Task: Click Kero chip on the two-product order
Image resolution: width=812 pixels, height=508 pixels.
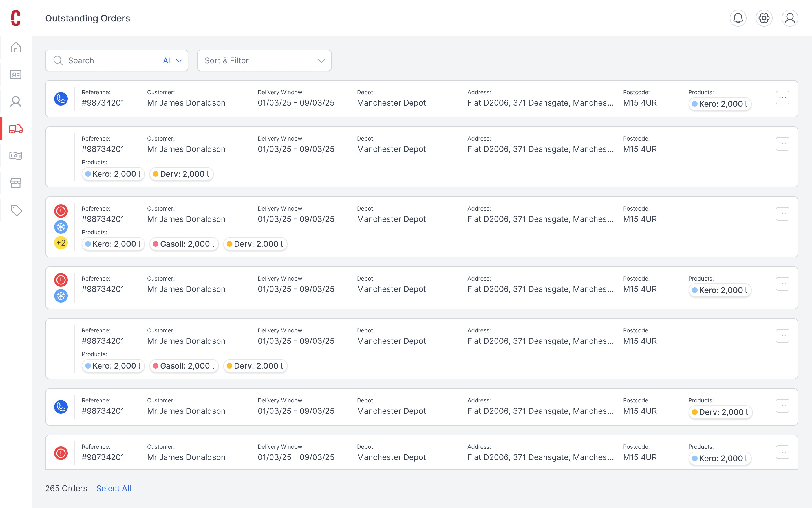Action: (113, 174)
